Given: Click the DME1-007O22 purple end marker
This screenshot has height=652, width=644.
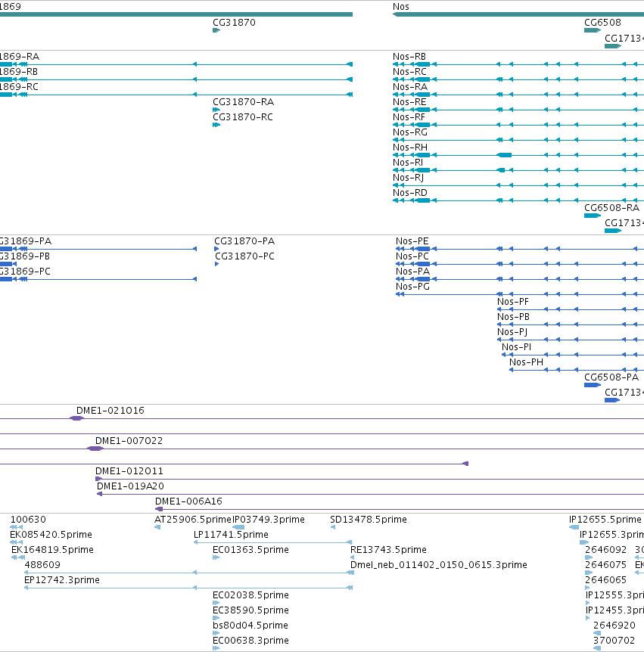Looking at the screenshot, I should (x=95, y=449).
